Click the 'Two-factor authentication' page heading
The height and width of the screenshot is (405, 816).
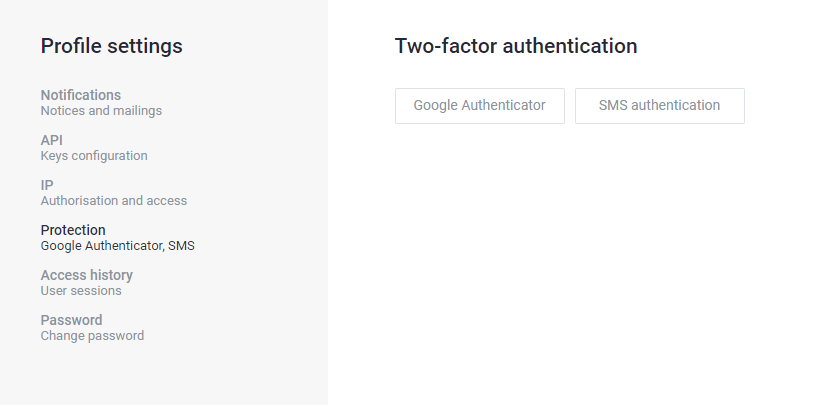point(516,46)
